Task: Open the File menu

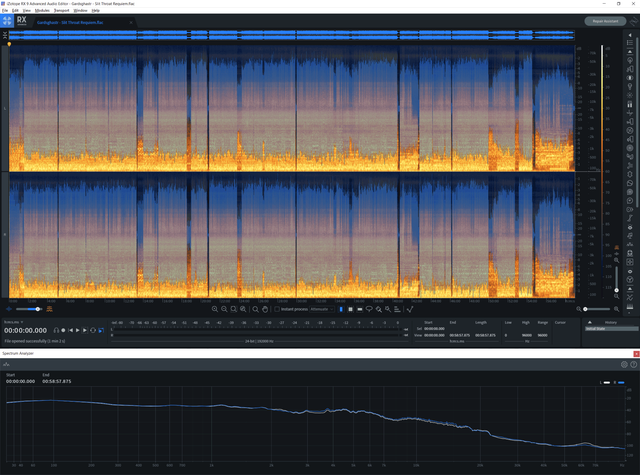Action: tap(5, 10)
